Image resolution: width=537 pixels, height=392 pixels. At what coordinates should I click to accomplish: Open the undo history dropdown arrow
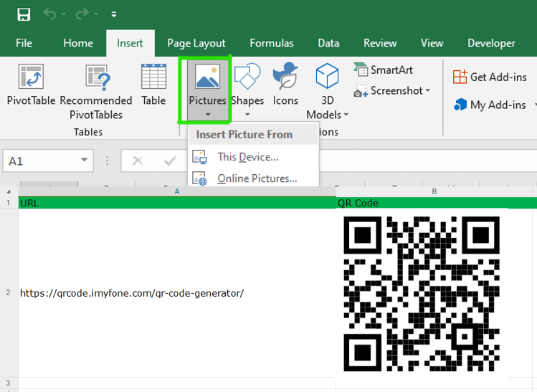pos(64,14)
